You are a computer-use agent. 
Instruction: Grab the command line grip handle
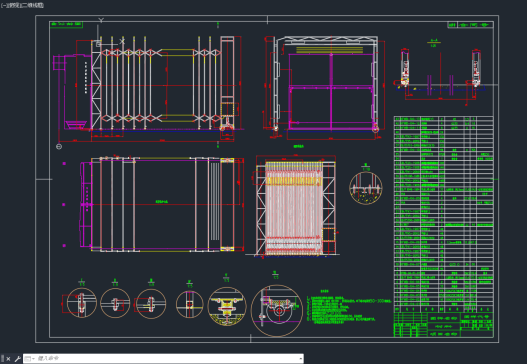coord(3,359)
